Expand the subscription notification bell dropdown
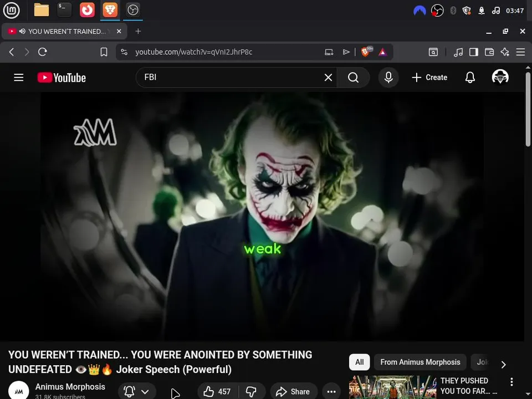The image size is (532, 399). click(137, 392)
